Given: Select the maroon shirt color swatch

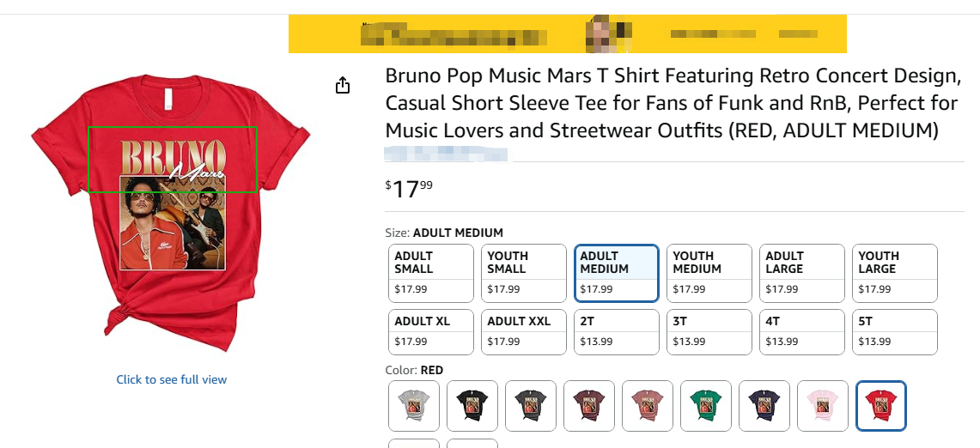Looking at the screenshot, I should pyautogui.click(x=589, y=405).
